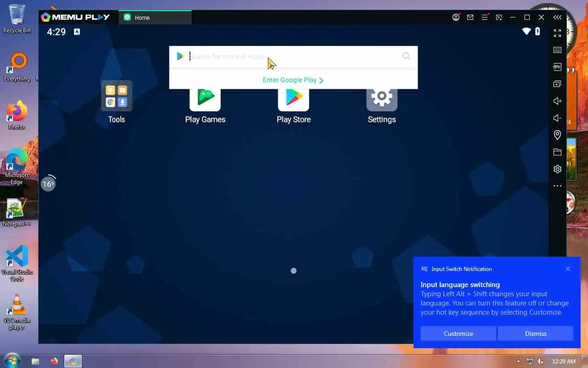Click the floating 16% booster circle
Image resolution: width=588 pixels, height=368 pixels.
point(48,184)
